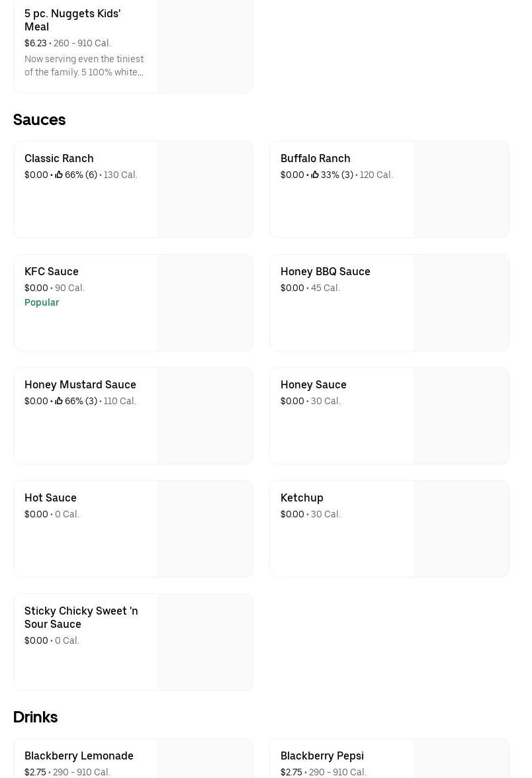The image size is (532, 778).
Task: Click the image placeholder on the Ketchup card
Action: pos(461,529)
